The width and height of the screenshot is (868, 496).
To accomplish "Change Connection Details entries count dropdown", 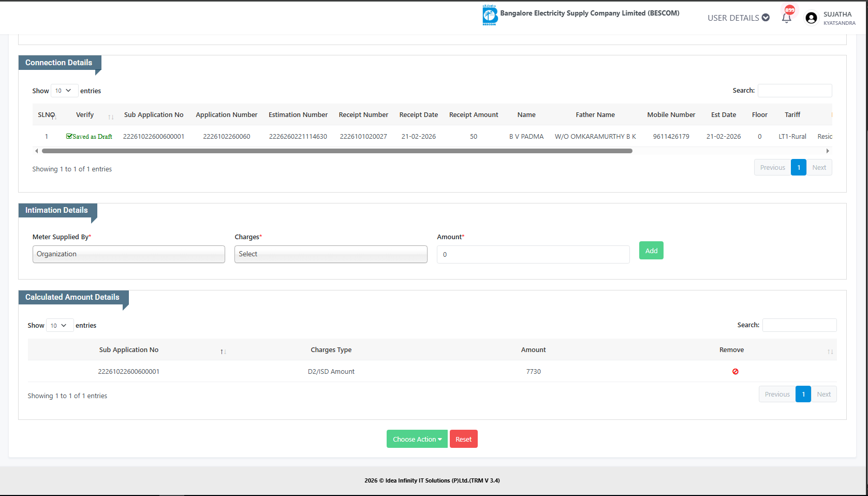I will point(64,91).
